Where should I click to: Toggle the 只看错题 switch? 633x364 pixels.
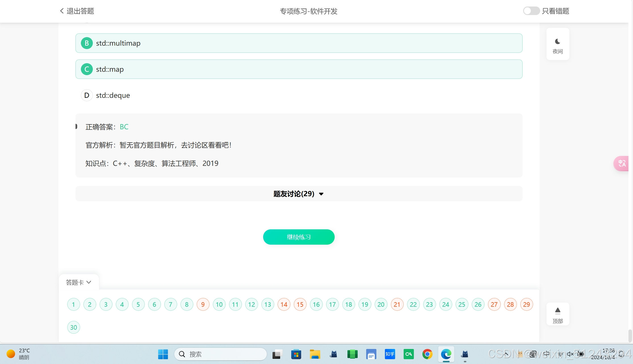(x=531, y=11)
